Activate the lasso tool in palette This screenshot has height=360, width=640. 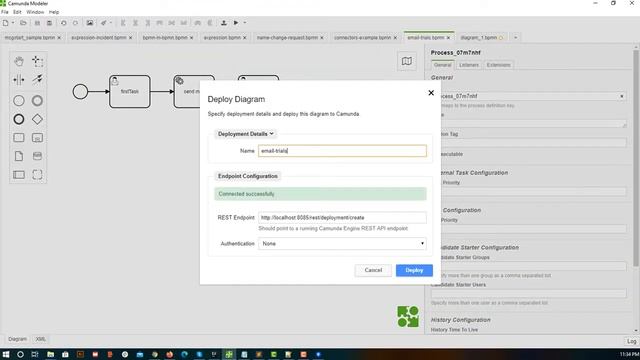tap(37, 61)
